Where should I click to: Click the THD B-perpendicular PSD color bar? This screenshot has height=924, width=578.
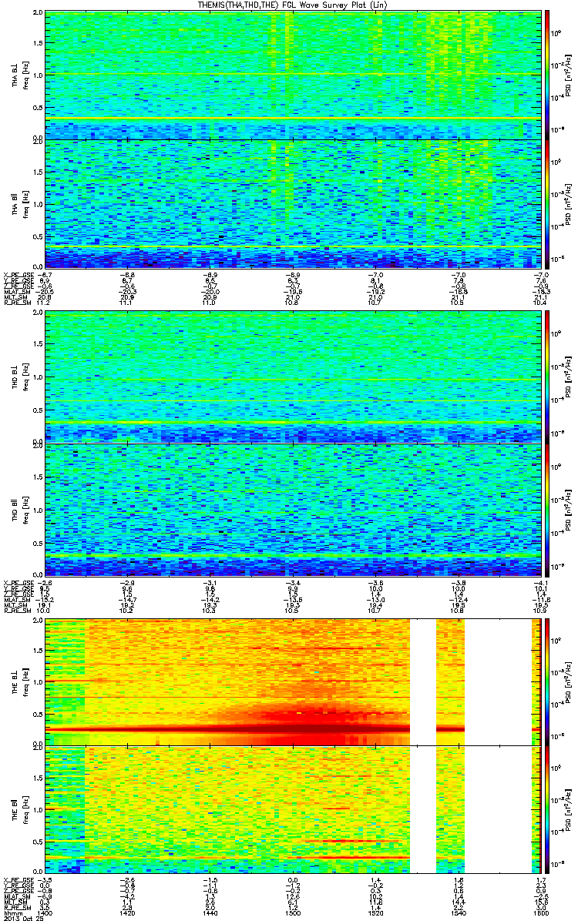tap(547, 377)
